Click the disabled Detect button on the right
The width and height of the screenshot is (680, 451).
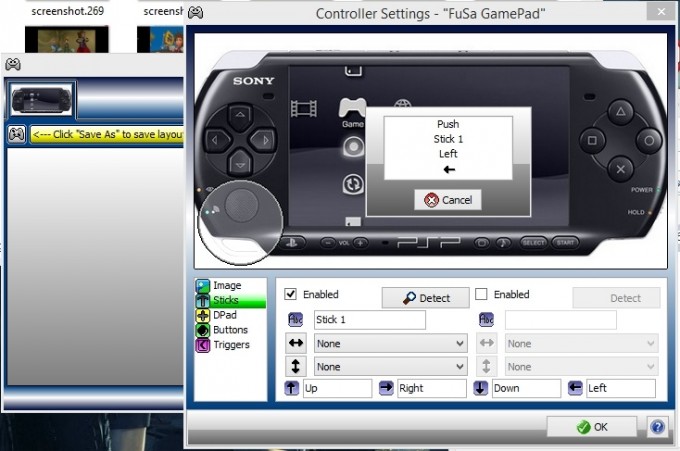pyautogui.click(x=616, y=298)
